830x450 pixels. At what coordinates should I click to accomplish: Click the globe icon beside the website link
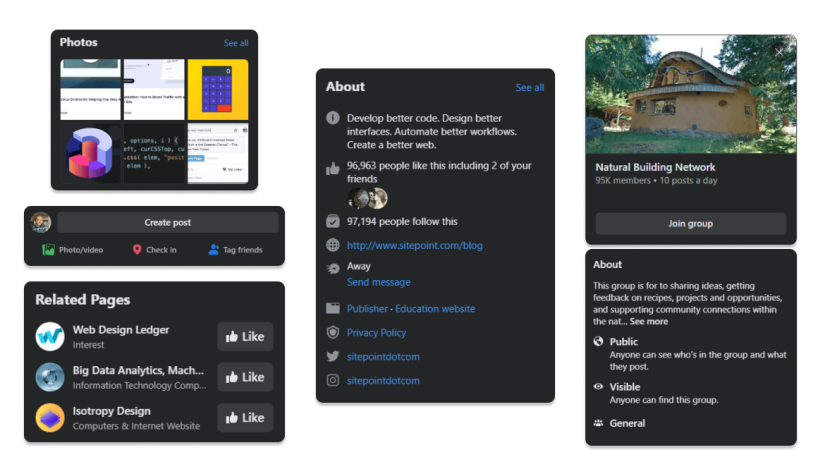point(333,245)
